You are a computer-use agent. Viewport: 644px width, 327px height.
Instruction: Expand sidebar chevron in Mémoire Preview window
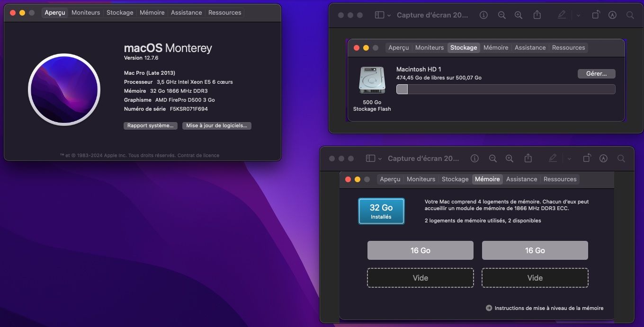(380, 159)
